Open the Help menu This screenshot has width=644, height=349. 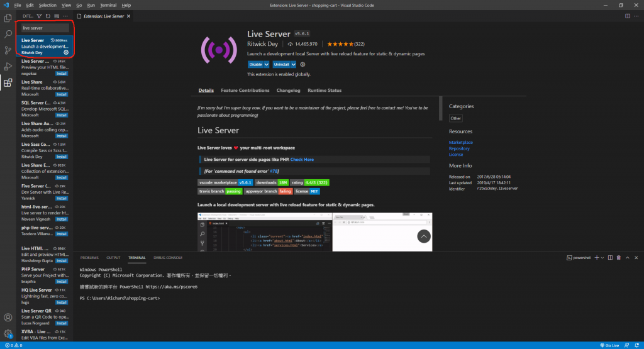(126, 5)
